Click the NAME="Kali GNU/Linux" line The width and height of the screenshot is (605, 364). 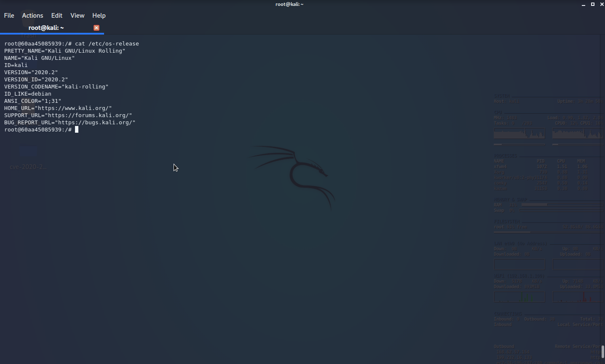(40, 58)
